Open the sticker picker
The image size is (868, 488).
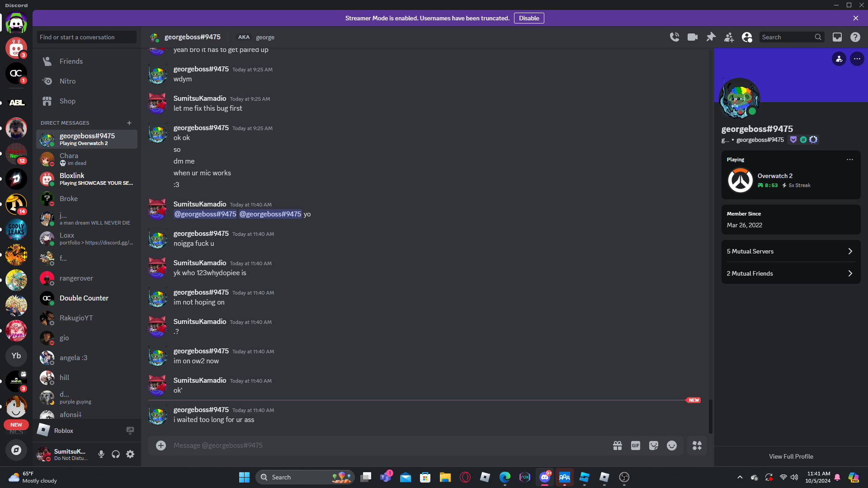654,446
